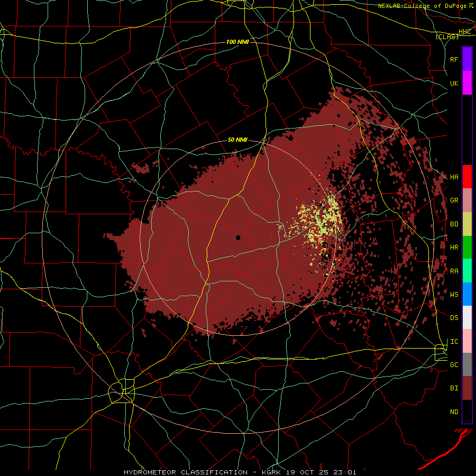The height and width of the screenshot is (476, 476).
Task: Click the HR green legend swatch
Action: pos(467,247)
